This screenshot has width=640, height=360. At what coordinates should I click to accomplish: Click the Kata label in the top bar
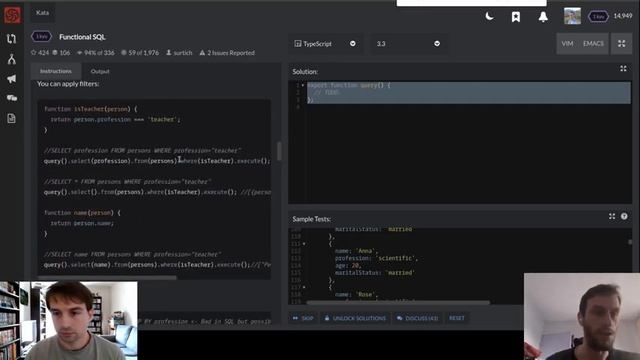point(42,13)
